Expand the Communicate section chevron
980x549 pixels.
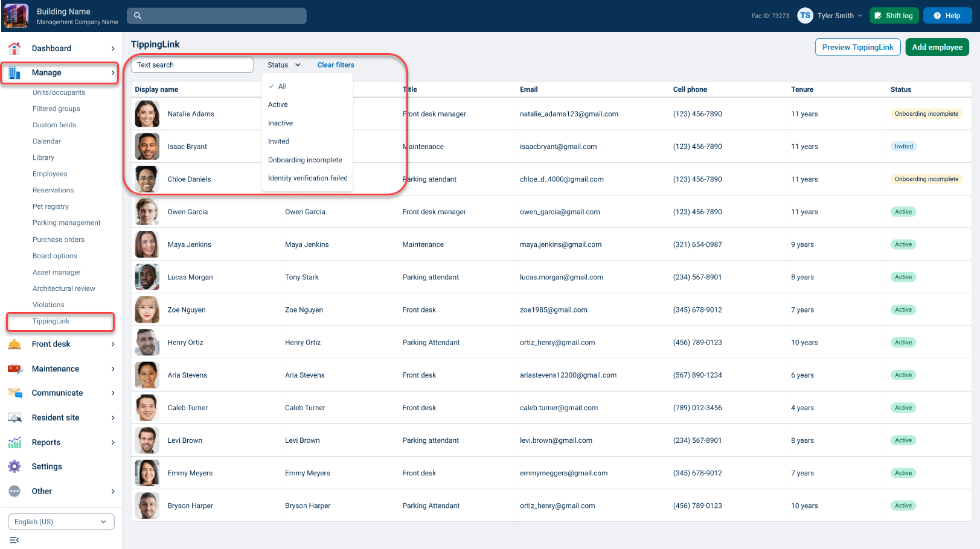pos(113,393)
